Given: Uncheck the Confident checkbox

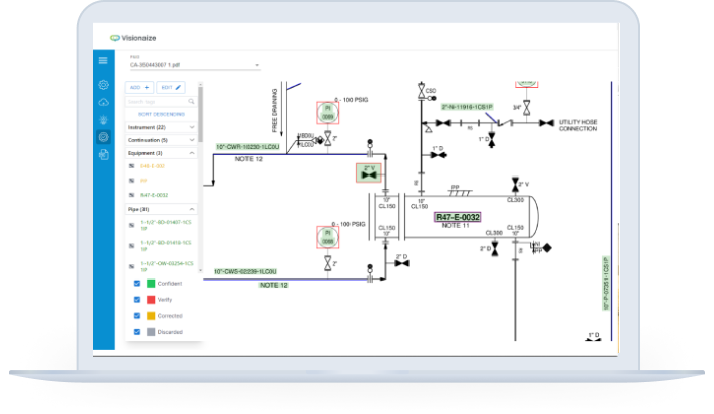Looking at the screenshot, I should pos(136,284).
